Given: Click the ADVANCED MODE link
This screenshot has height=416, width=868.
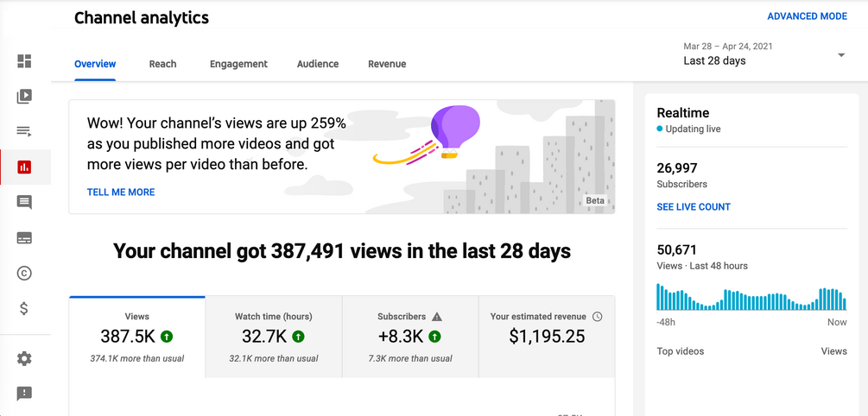Looking at the screenshot, I should point(807,16).
